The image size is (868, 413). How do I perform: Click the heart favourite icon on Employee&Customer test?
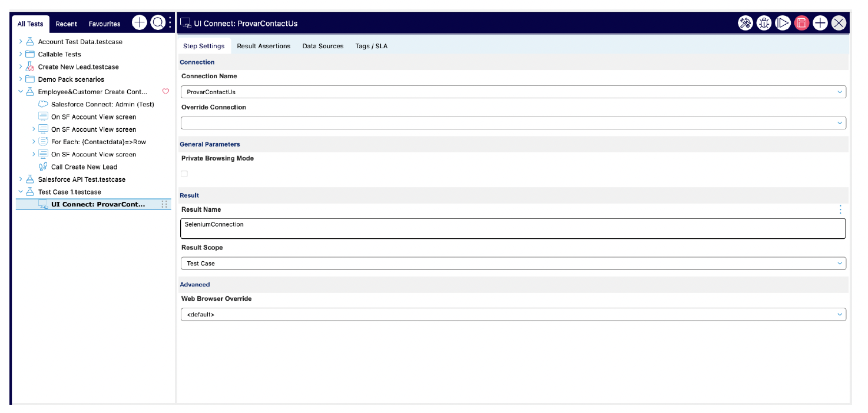[x=165, y=92]
